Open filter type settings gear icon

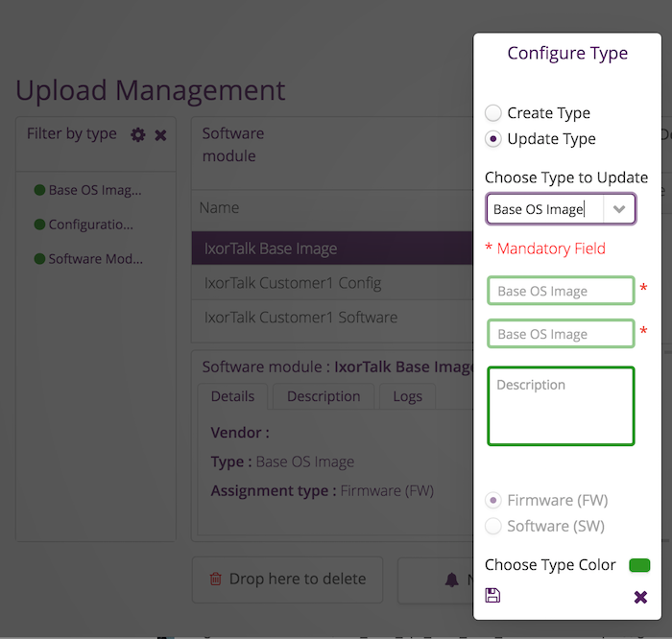[137, 135]
